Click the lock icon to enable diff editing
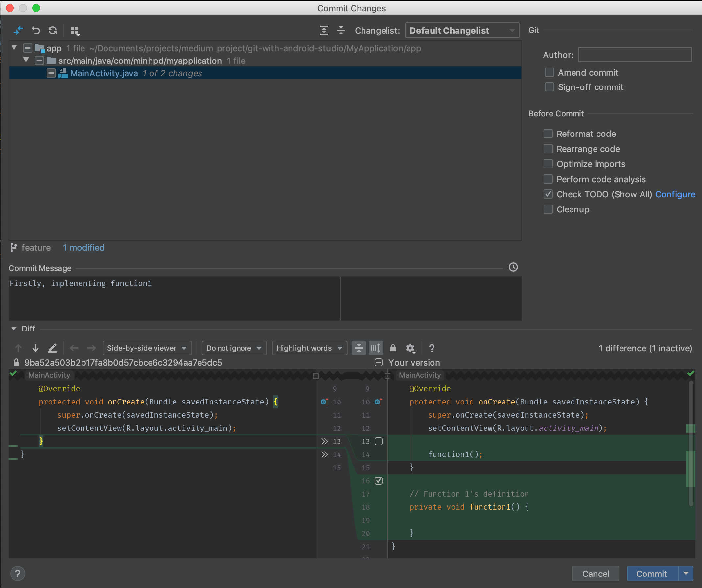Screen dimensions: 702x588 pos(393,348)
